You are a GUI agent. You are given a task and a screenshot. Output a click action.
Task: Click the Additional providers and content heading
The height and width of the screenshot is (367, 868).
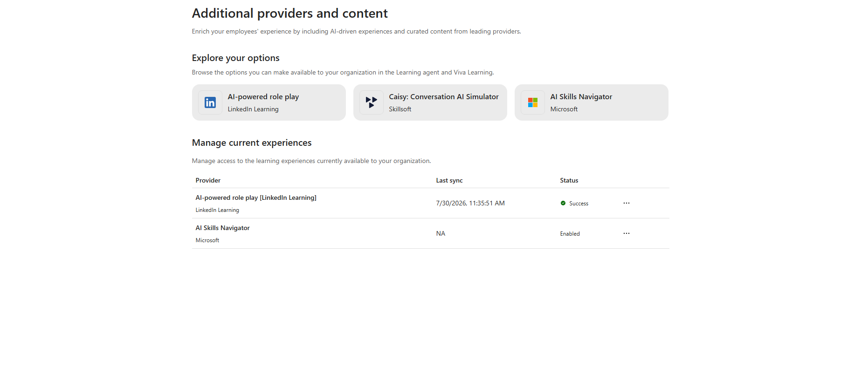[290, 14]
